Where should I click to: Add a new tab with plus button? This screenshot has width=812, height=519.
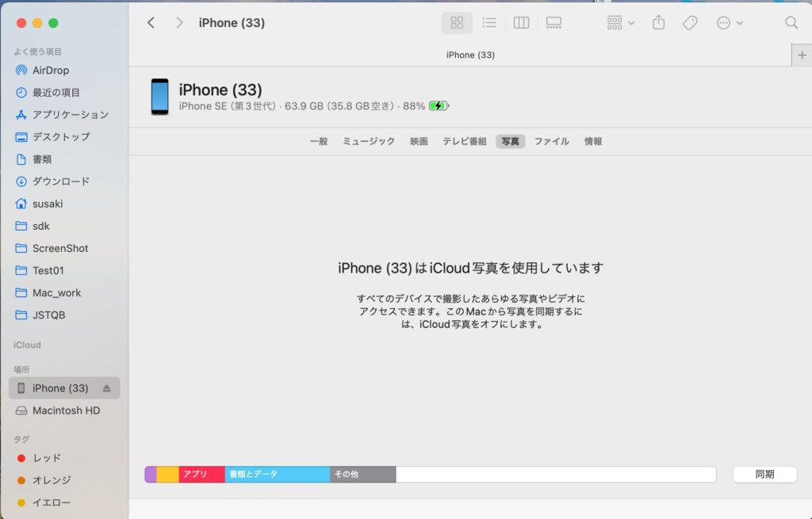pyautogui.click(x=802, y=55)
